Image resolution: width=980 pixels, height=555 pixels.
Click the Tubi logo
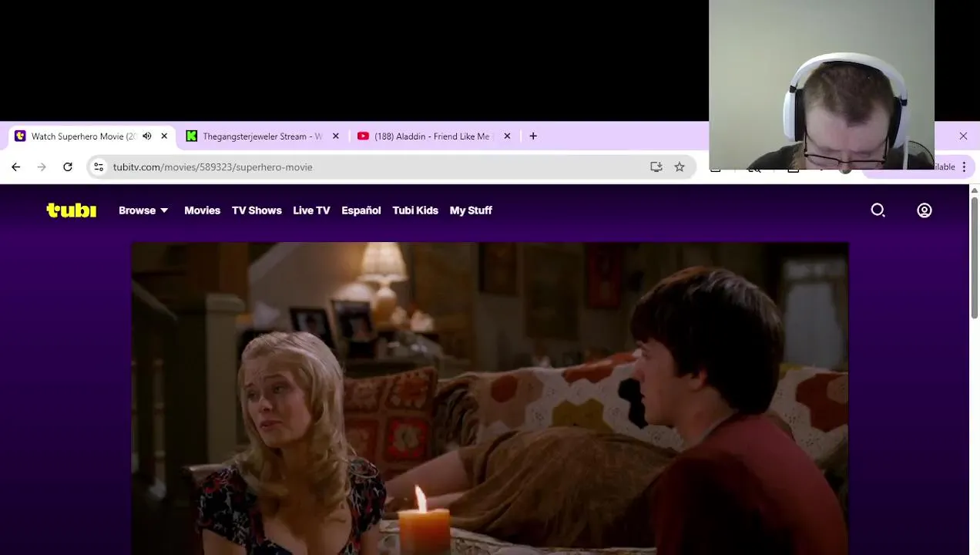tap(71, 210)
